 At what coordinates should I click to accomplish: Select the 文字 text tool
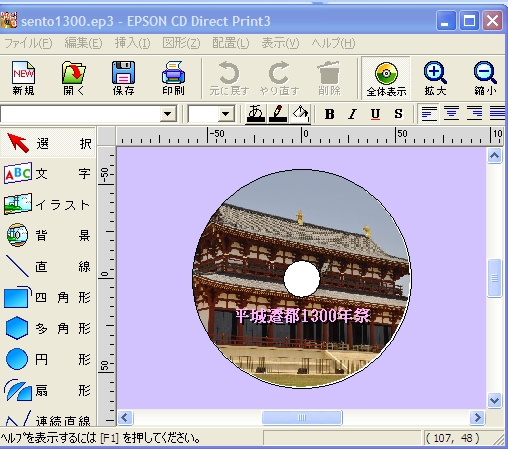[x=48, y=173]
